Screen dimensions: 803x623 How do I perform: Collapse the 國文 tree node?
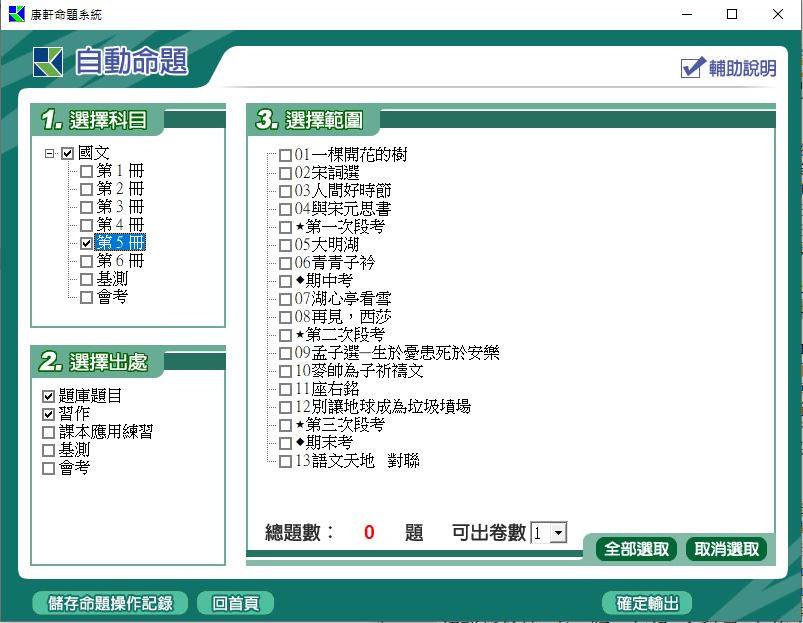click(50, 153)
